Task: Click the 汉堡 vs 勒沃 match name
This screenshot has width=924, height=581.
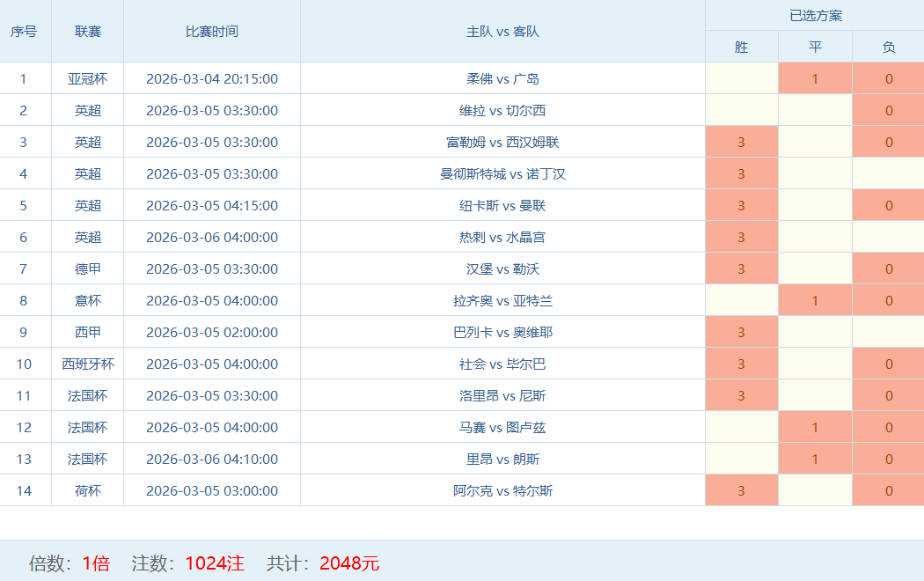Action: point(502,268)
